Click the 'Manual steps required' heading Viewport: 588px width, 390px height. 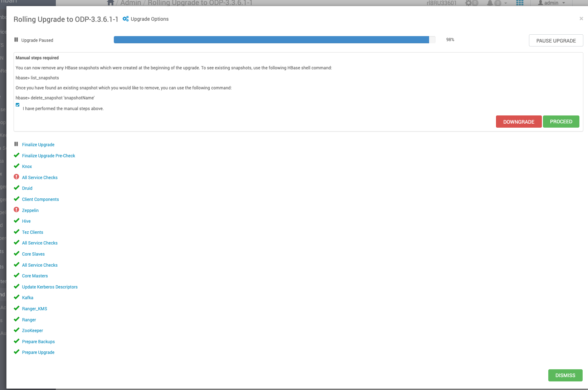(x=37, y=58)
